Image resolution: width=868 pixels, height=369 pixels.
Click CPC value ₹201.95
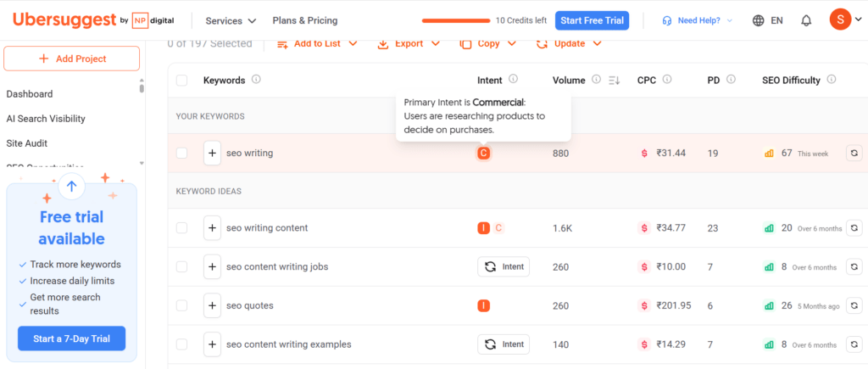[674, 305]
